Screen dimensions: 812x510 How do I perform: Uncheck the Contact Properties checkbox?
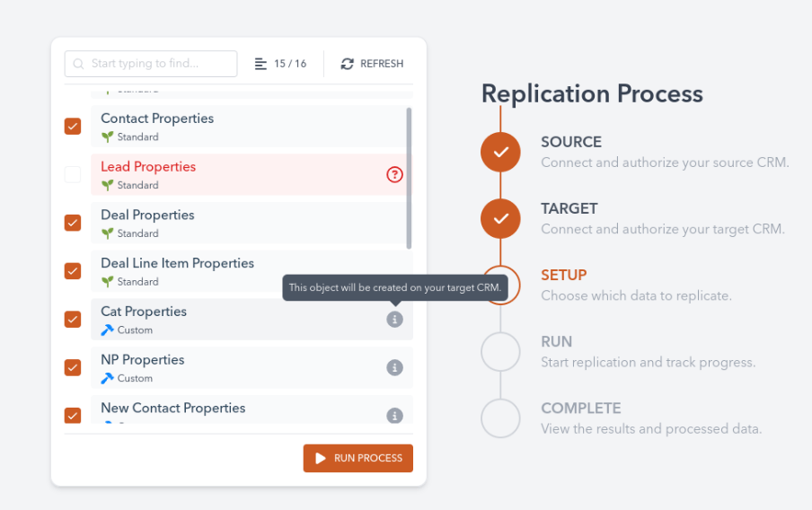click(x=73, y=127)
